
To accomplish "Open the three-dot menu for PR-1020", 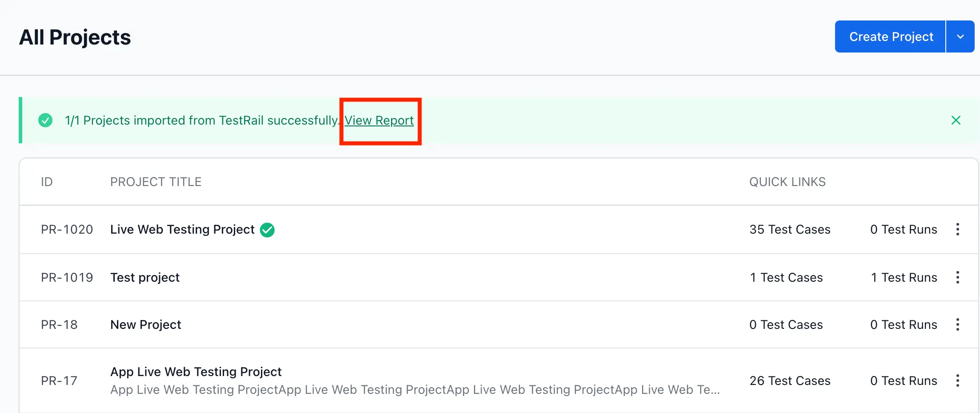I will (958, 229).
